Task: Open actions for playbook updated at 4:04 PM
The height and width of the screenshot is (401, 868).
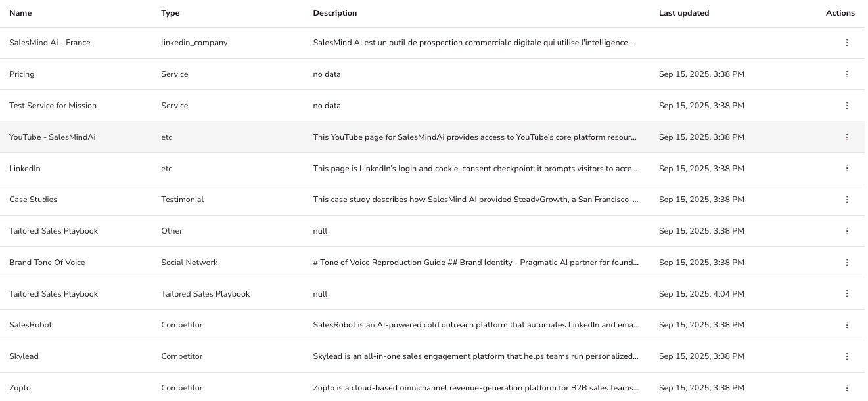Action: coord(846,294)
